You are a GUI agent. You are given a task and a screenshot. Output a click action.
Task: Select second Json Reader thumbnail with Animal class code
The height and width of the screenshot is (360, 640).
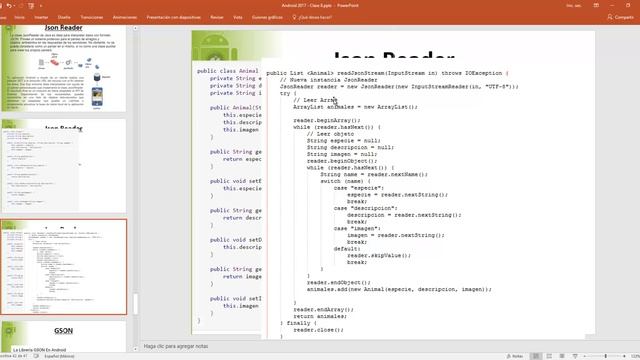[64, 166]
